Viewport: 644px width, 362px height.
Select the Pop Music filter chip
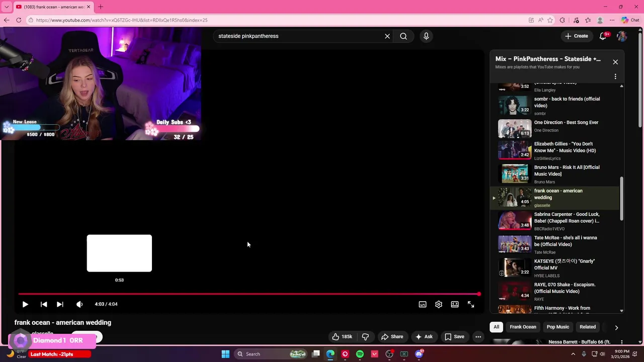point(558,327)
